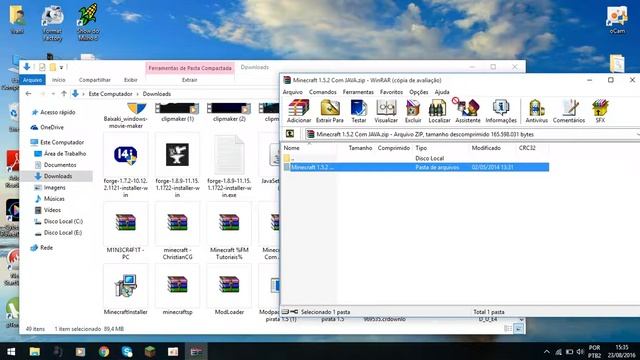Open the Arquivo tab in File Explorer
640x360 pixels.
coord(32,80)
